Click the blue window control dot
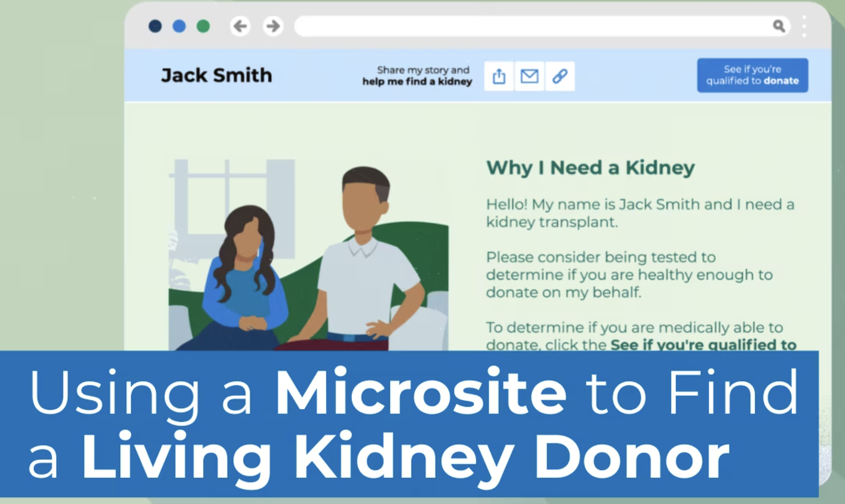The width and height of the screenshot is (845, 504). coord(179,26)
